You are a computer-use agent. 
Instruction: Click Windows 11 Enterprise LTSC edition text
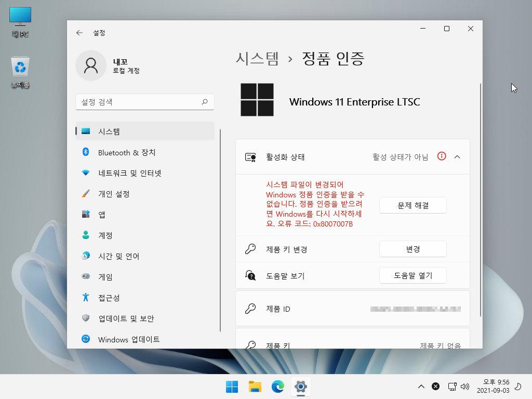click(354, 102)
